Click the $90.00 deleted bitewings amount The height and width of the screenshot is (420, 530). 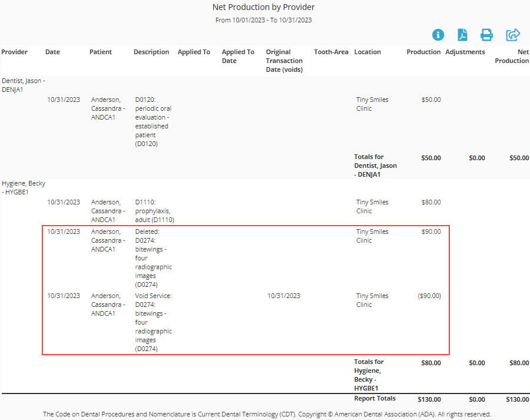(431, 232)
